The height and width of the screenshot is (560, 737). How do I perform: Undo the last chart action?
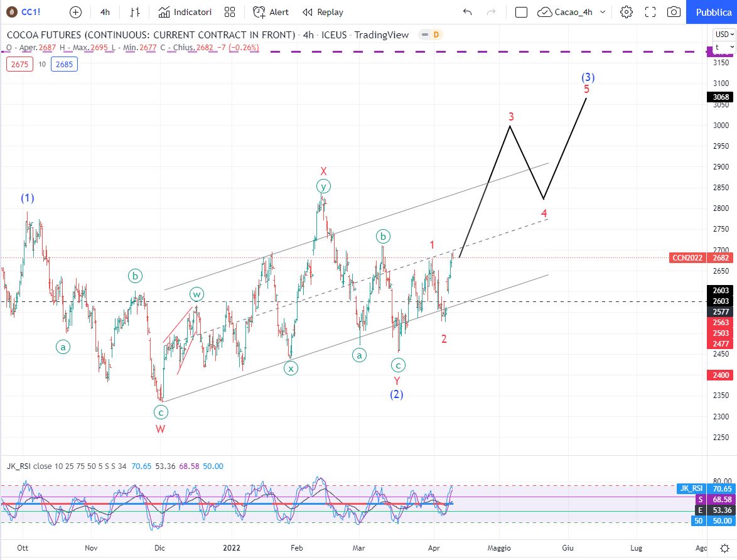pos(467,12)
